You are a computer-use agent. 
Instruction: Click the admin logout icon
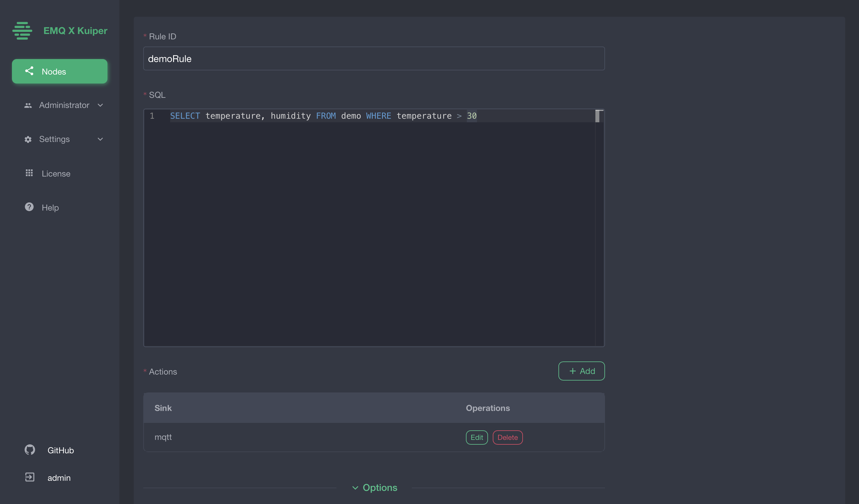(30, 477)
